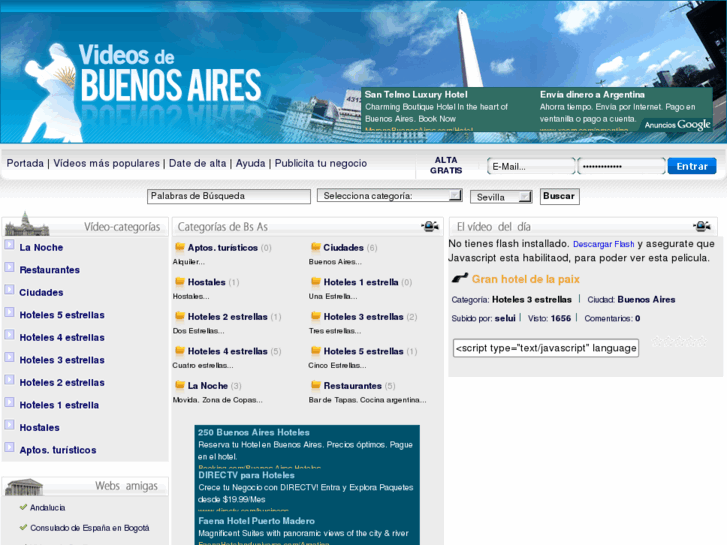Click arrow bullet beside sidebar Hoteles 1 estrella
Image resolution: width=727 pixels, height=545 pixels.
click(x=9, y=402)
